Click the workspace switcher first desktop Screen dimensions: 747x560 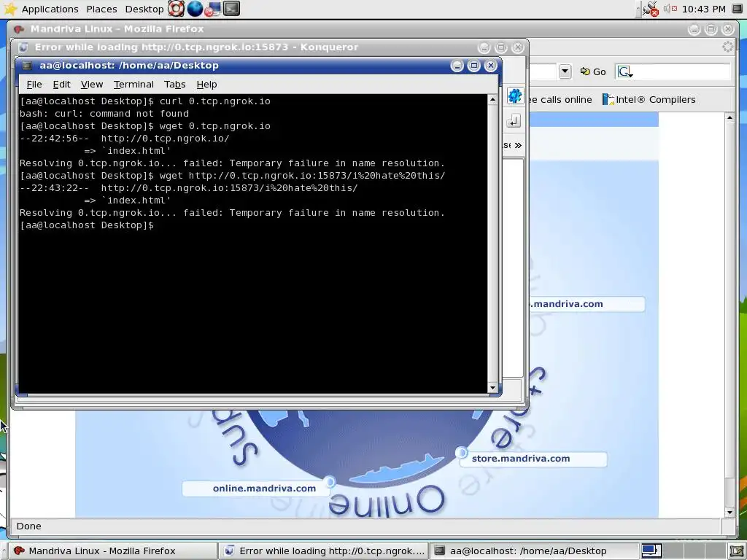(x=650, y=551)
